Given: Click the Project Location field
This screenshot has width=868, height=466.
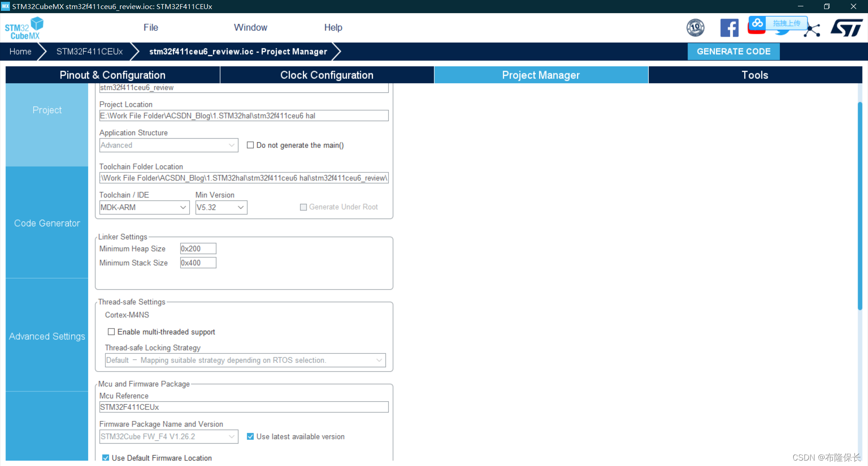Looking at the screenshot, I should (x=244, y=116).
